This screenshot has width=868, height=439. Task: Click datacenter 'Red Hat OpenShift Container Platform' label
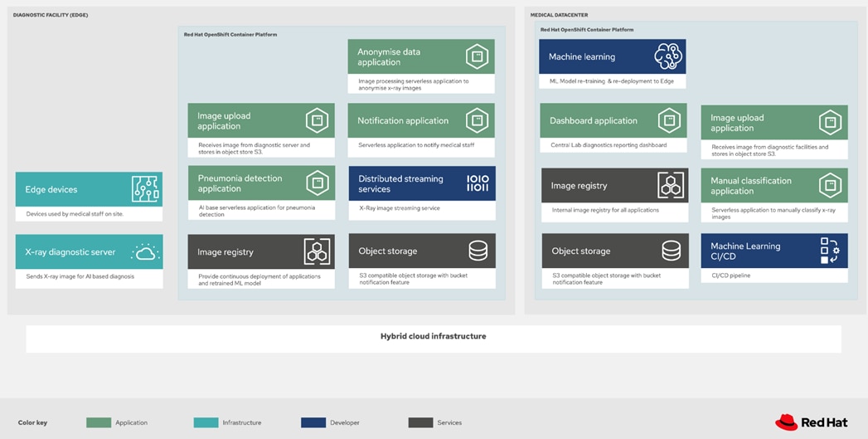[x=587, y=29]
